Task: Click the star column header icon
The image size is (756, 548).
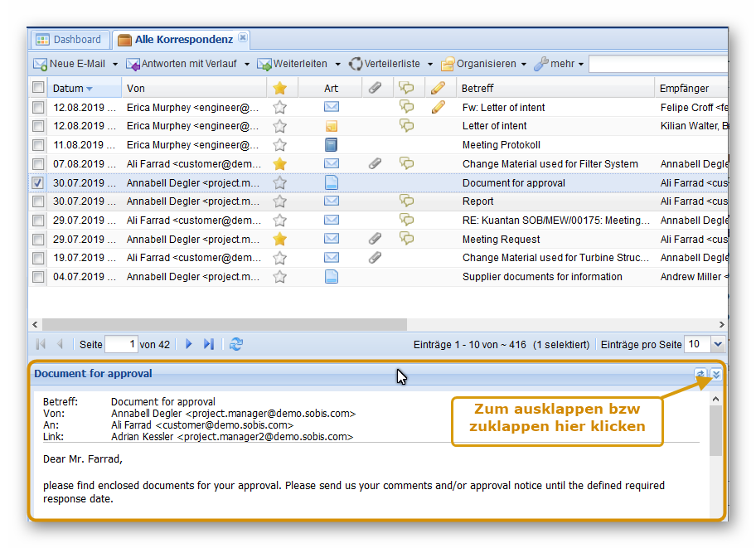Action: tap(280, 88)
